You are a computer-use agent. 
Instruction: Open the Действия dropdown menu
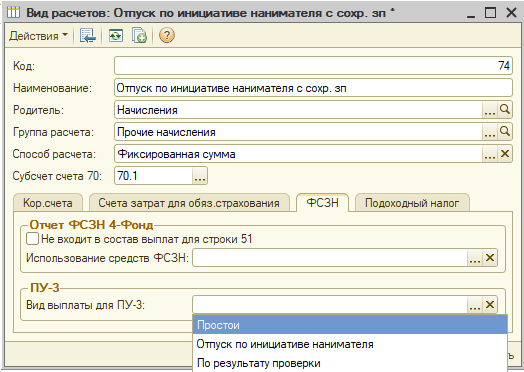click(38, 35)
